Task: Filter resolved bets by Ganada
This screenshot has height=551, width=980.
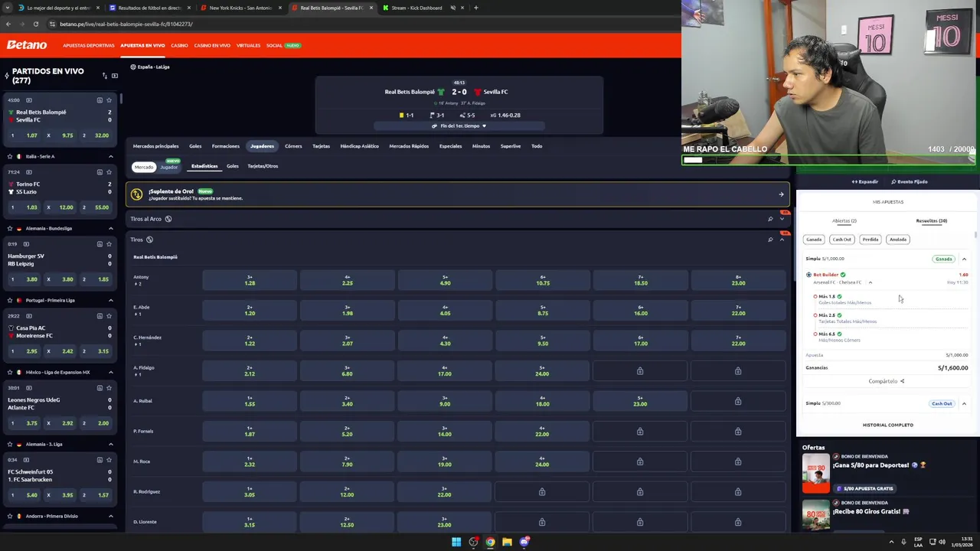Action: click(x=814, y=240)
